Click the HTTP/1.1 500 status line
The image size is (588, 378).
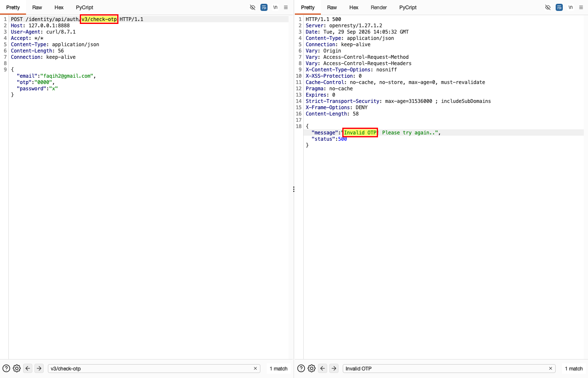[x=323, y=19]
